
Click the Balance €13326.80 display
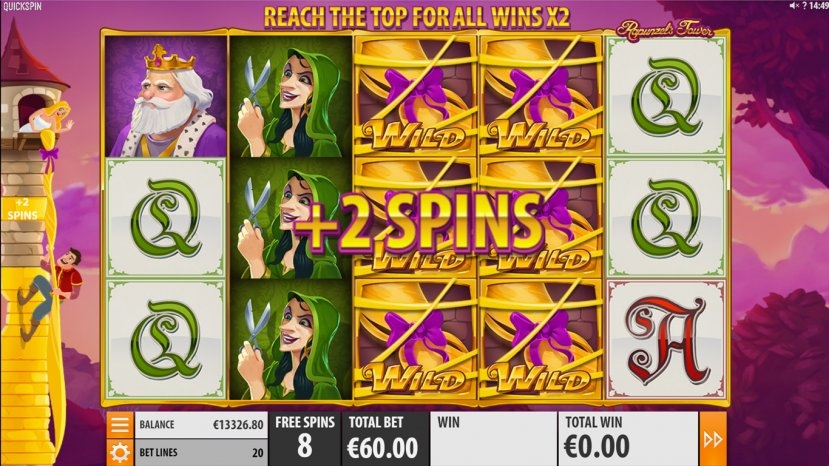pos(201,424)
